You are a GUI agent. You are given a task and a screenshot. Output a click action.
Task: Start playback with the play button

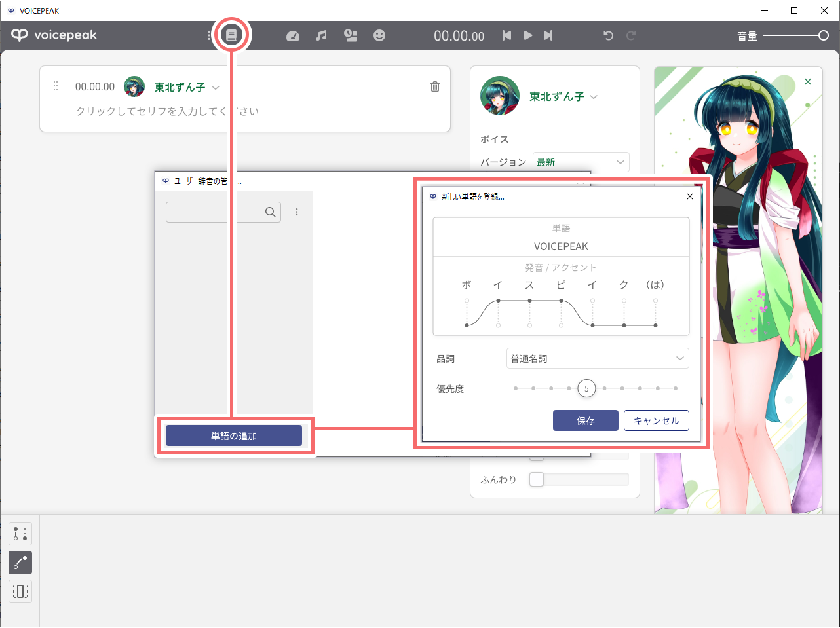click(x=527, y=35)
